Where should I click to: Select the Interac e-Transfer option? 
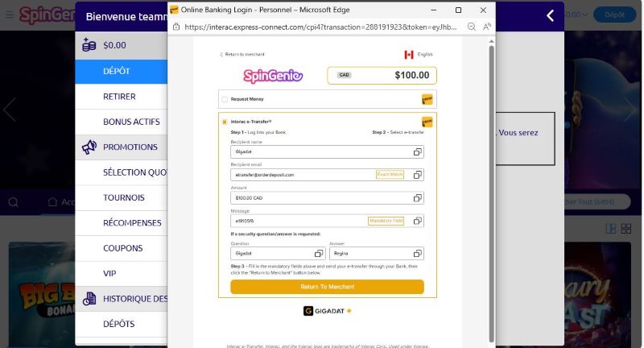225,122
